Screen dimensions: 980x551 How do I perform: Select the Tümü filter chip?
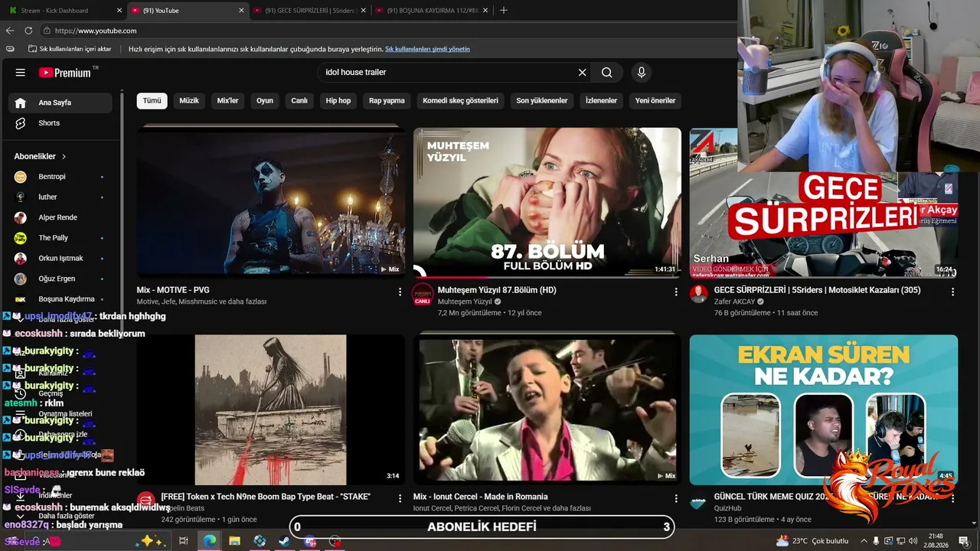pyautogui.click(x=152, y=101)
